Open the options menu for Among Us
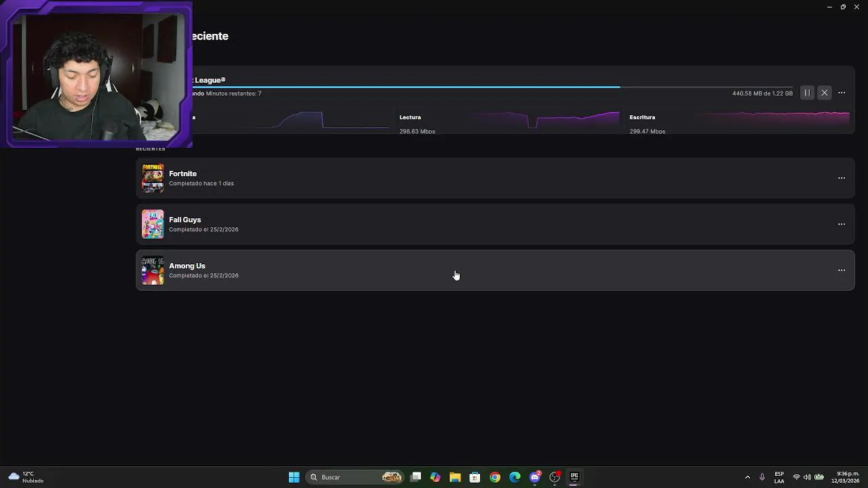Viewport: 868px width, 488px height. click(x=842, y=270)
